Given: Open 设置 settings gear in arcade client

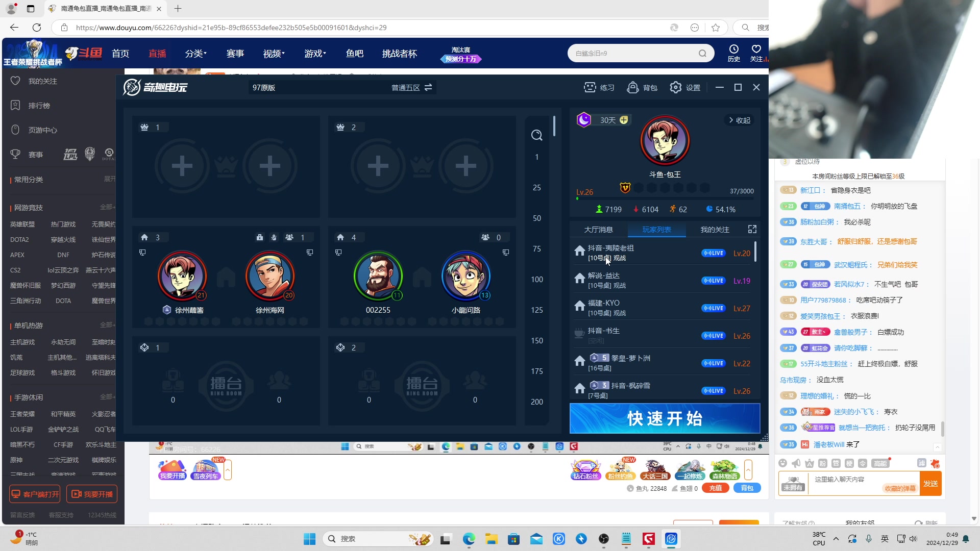Looking at the screenshot, I should tap(685, 88).
